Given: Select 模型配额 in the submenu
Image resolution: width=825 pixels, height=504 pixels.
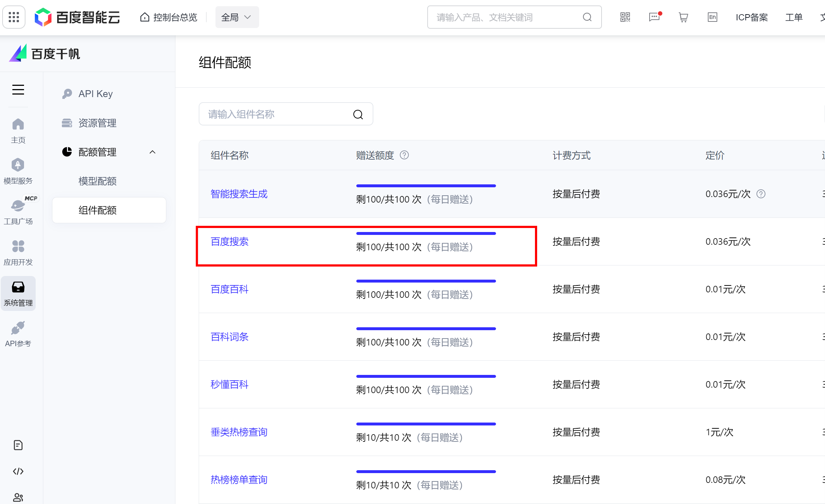Looking at the screenshot, I should click(x=98, y=181).
